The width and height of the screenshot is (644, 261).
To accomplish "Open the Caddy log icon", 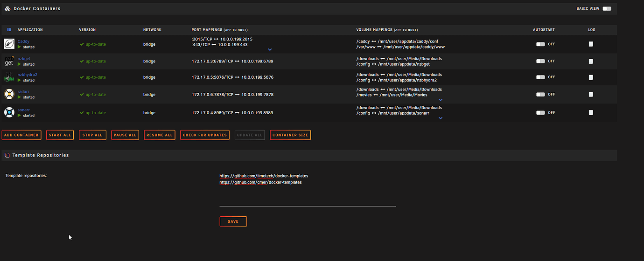I will pyautogui.click(x=591, y=44).
